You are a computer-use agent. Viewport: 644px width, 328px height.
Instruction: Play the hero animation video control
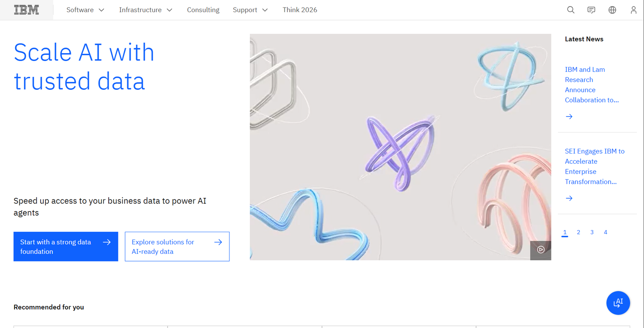[541, 250]
